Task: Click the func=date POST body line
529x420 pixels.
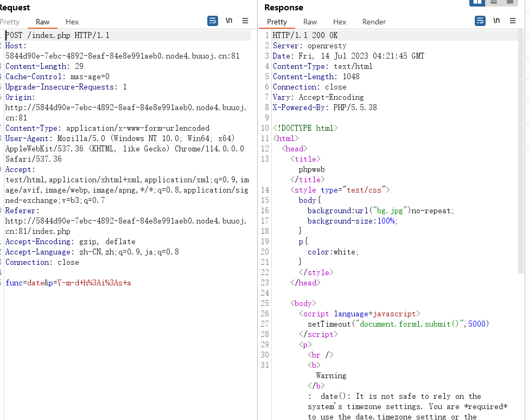Action: [x=68, y=283]
